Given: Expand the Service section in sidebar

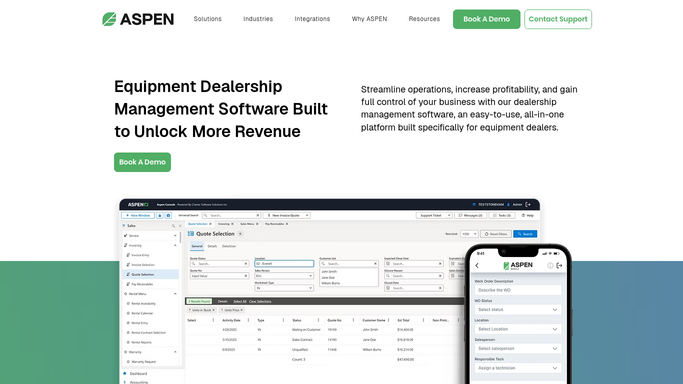Looking at the screenshot, I should tap(175, 236).
